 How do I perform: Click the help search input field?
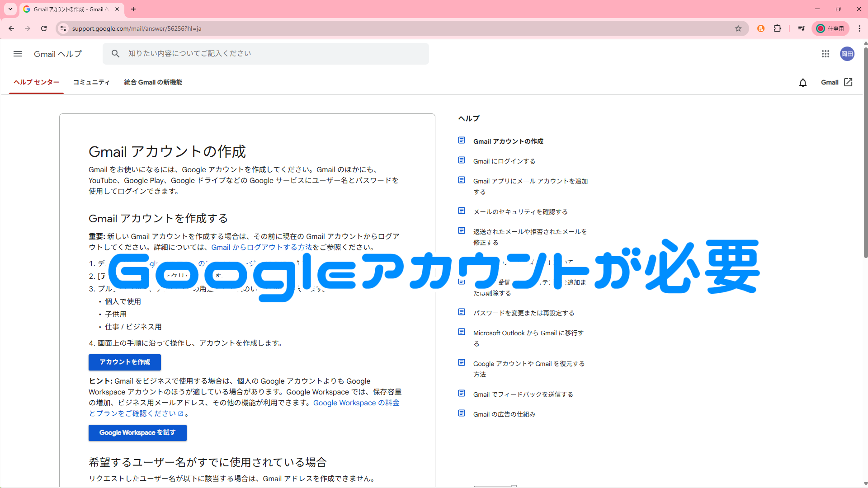[271, 54]
